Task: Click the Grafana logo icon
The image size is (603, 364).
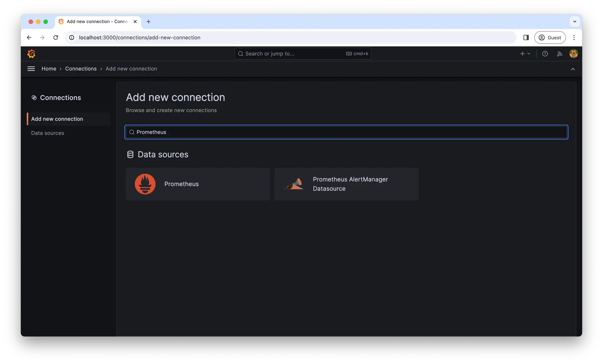Action: tap(31, 54)
